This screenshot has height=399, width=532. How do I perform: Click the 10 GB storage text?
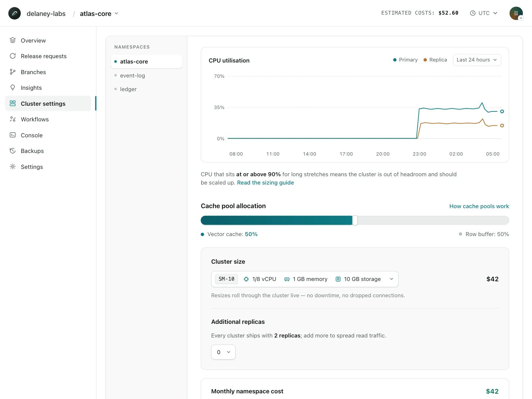362,279
